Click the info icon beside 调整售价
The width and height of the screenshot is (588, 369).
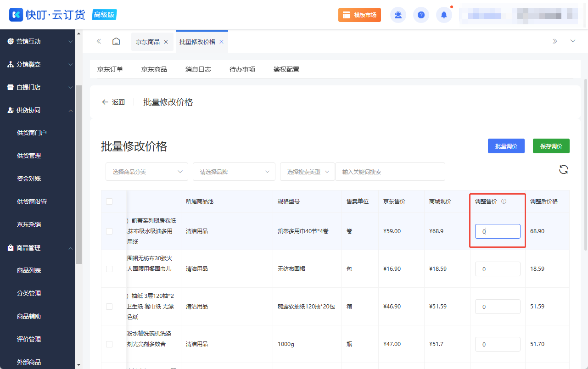(504, 201)
